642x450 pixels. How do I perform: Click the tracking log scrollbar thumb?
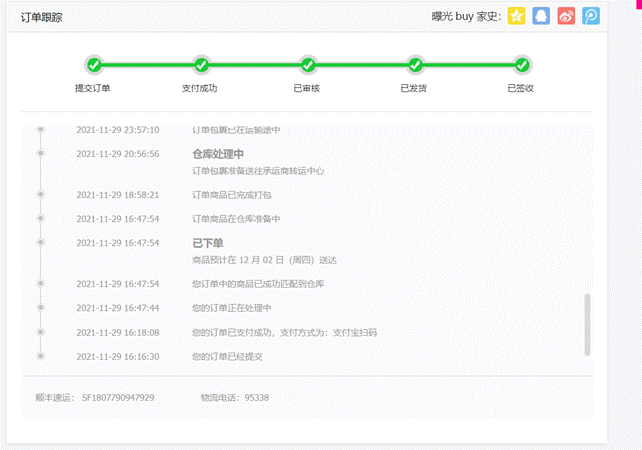click(587, 324)
